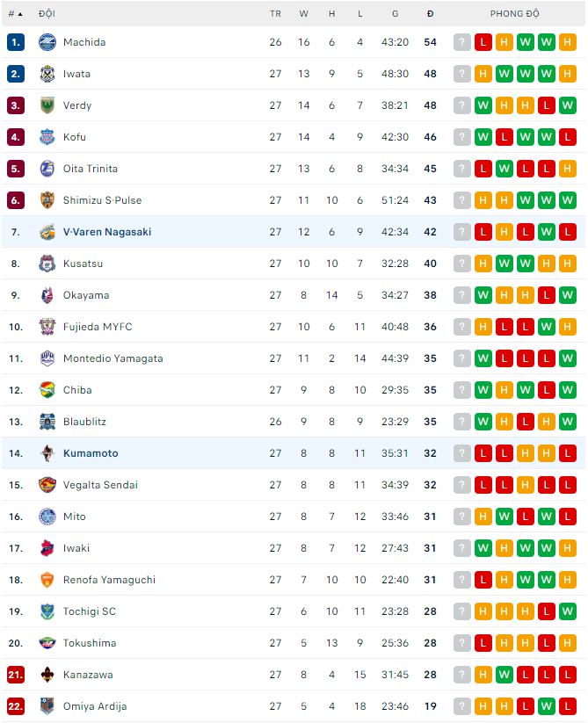The width and height of the screenshot is (588, 723).
Task: Click Machida's gray question mark form box
Action: pyautogui.click(x=462, y=42)
